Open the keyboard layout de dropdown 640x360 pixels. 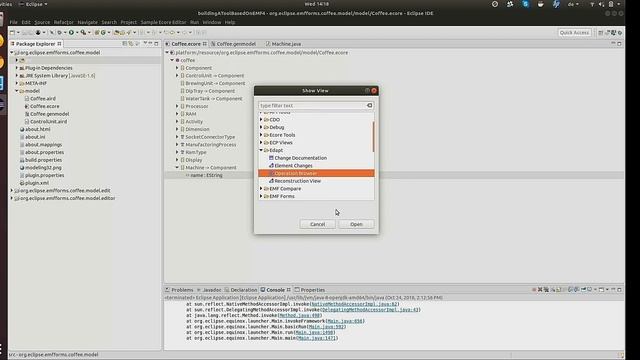point(573,4)
